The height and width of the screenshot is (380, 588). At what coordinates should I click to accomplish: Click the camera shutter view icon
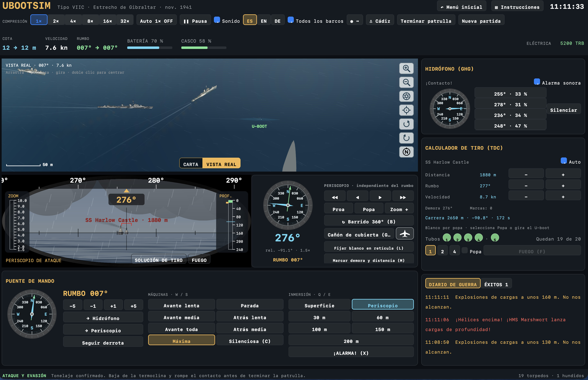click(406, 96)
